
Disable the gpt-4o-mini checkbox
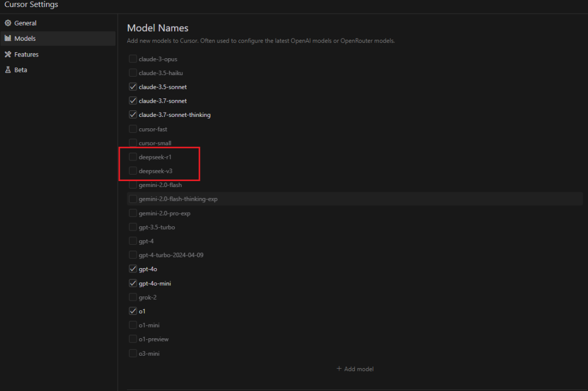[x=133, y=283]
